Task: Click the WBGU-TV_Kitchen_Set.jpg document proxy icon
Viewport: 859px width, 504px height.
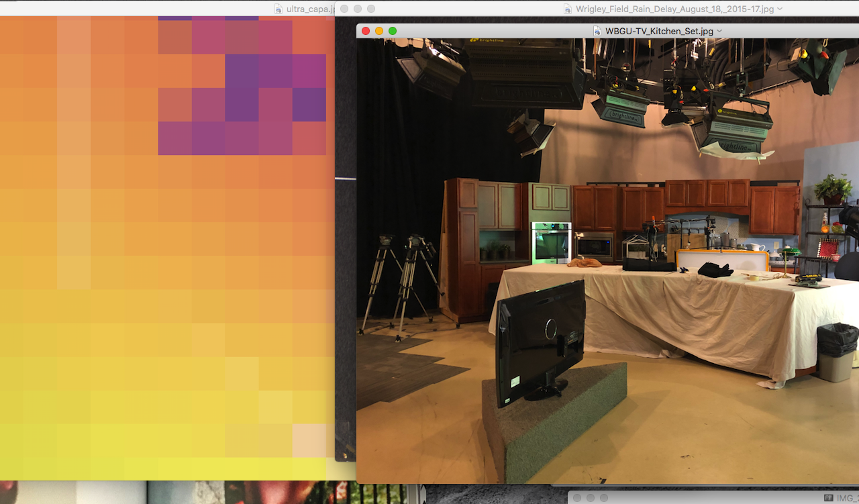Action: coord(598,31)
